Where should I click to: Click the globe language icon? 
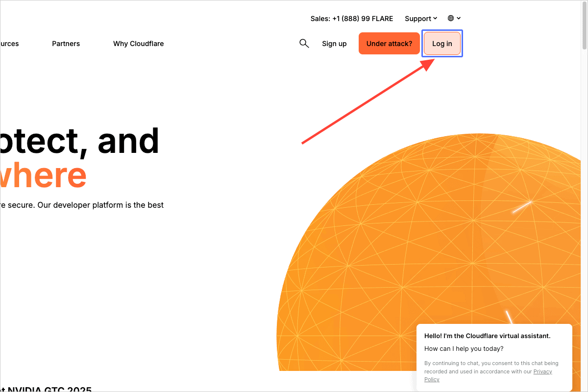point(451,18)
